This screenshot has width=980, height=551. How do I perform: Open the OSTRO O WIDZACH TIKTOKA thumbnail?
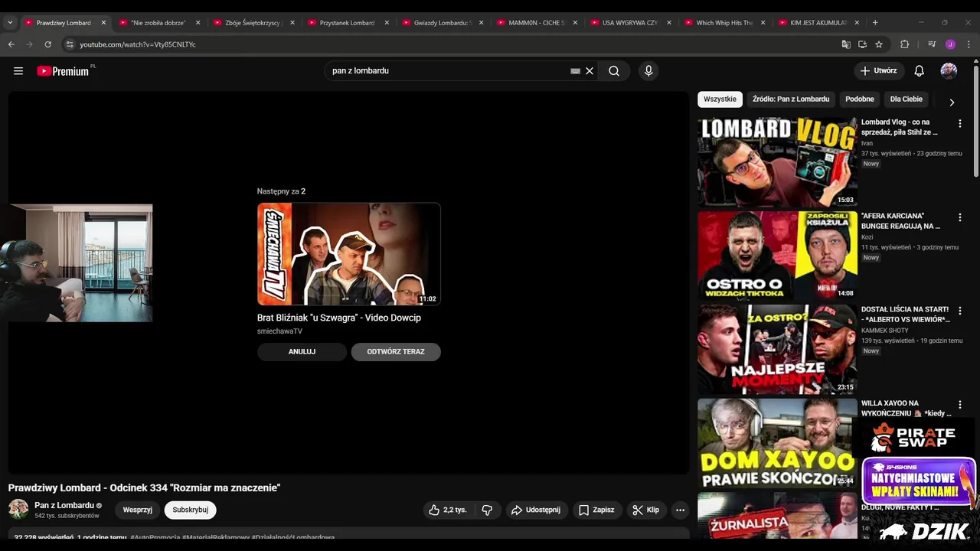(777, 255)
